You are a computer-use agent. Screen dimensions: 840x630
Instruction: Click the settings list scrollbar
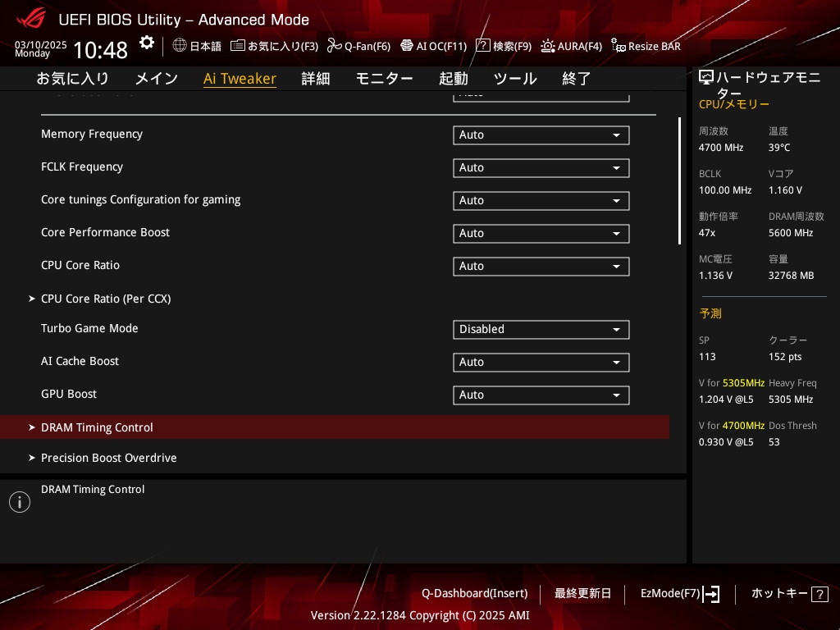coord(679,181)
